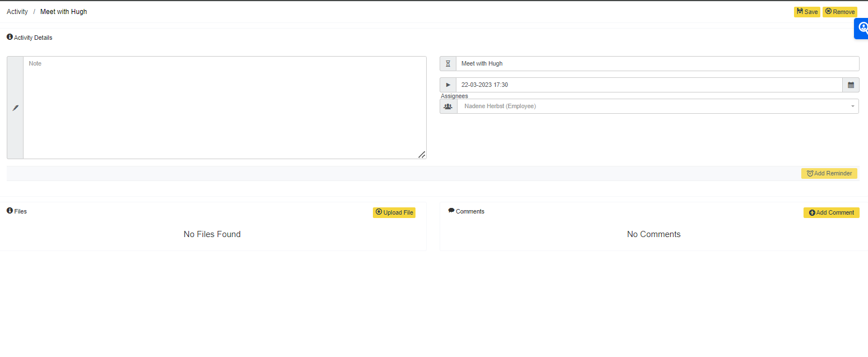Screen dimensions: 868x357
Task: Click the pencil icon beside Note
Action: click(x=15, y=108)
